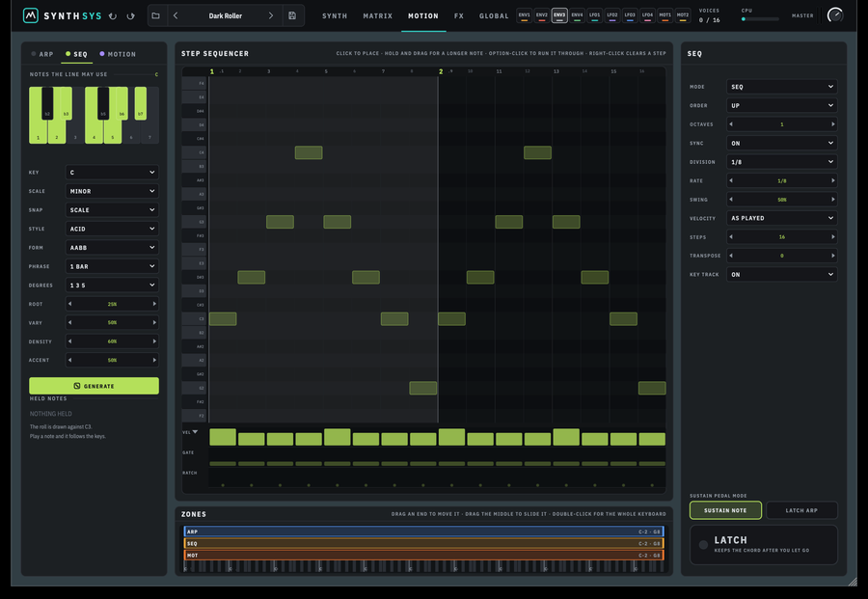Image resolution: width=868 pixels, height=599 pixels.
Task: Click the C4 note at step 4
Action: pyautogui.click(x=309, y=152)
